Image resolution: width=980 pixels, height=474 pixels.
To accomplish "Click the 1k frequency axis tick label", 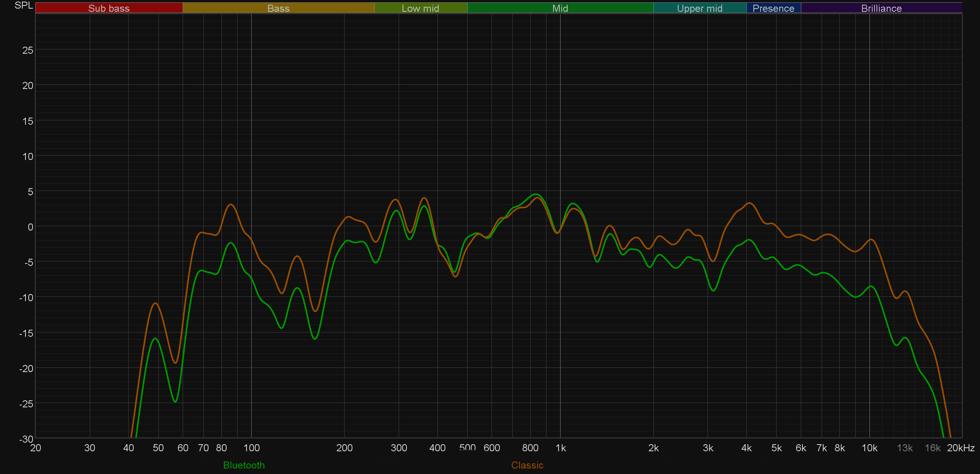I will pyautogui.click(x=561, y=448).
